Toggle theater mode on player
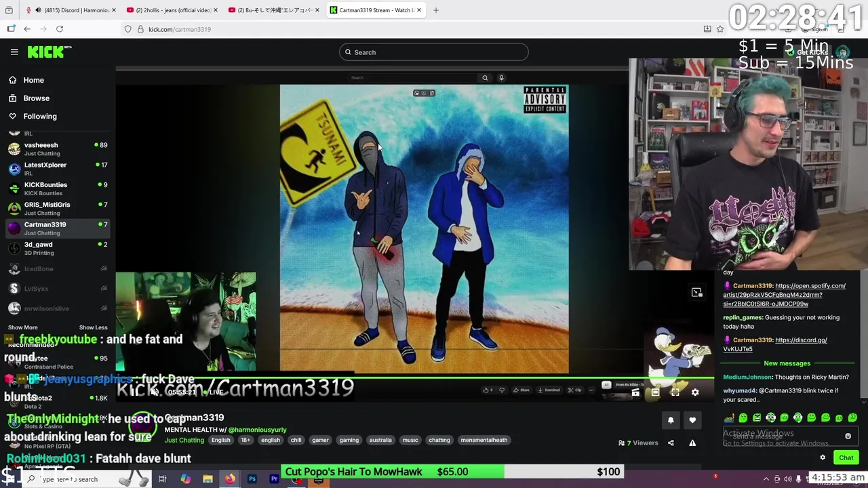Screen dimensions: 868x488 click(655, 392)
